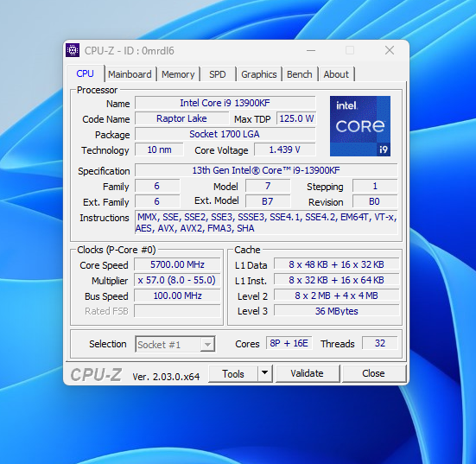Click the Threads value 32
This screenshot has width=476, height=464.
(x=380, y=343)
